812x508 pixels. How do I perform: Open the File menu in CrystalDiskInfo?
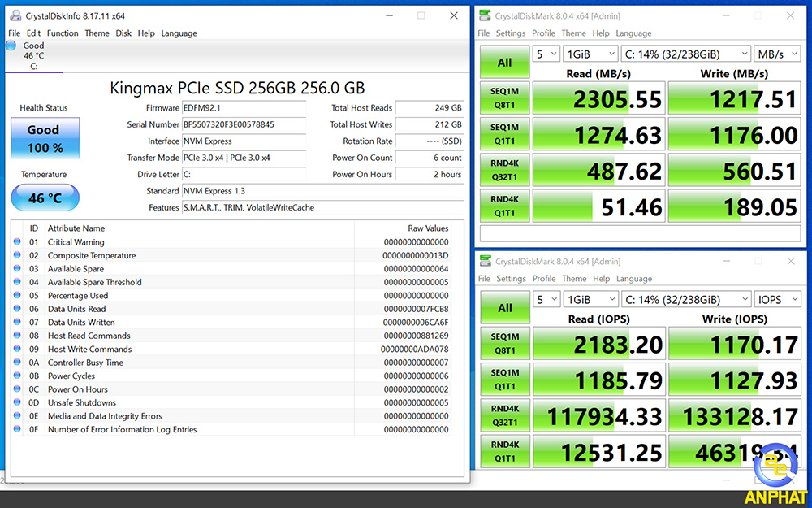pyautogui.click(x=15, y=33)
